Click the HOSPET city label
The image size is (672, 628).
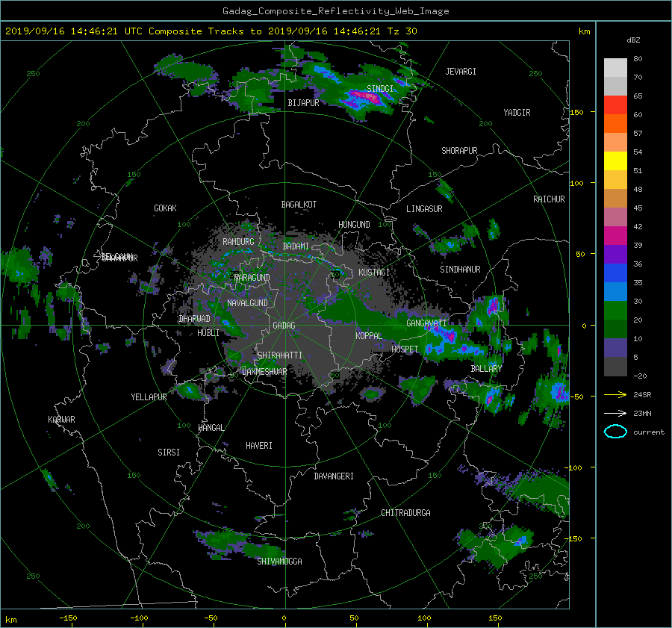[405, 349]
